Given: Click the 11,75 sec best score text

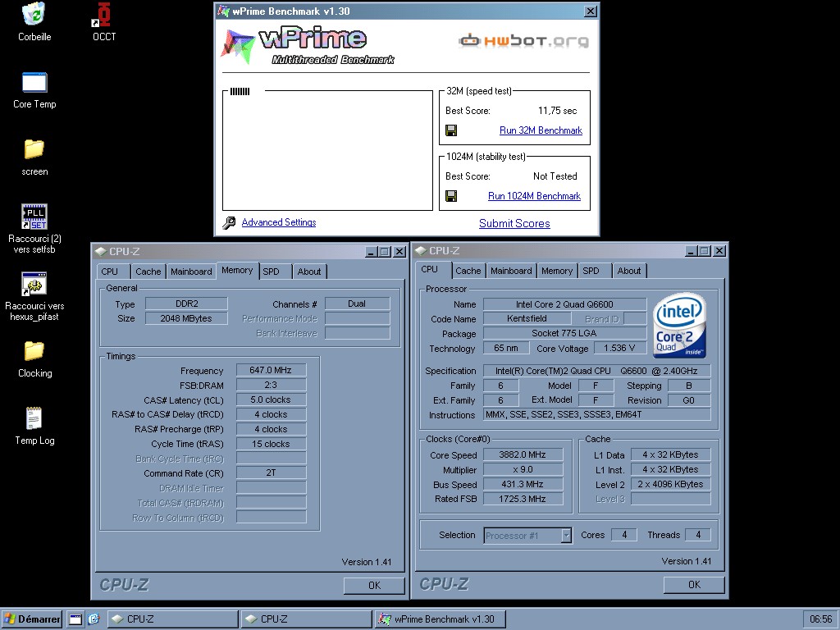Looking at the screenshot, I should (x=557, y=111).
